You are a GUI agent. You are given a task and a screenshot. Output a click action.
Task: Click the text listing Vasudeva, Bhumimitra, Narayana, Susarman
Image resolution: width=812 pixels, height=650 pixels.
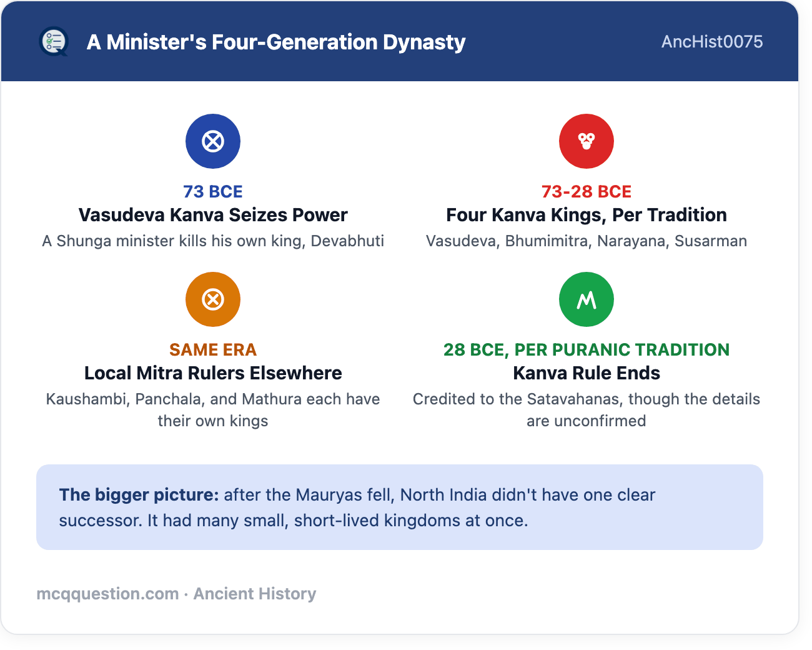point(587,241)
